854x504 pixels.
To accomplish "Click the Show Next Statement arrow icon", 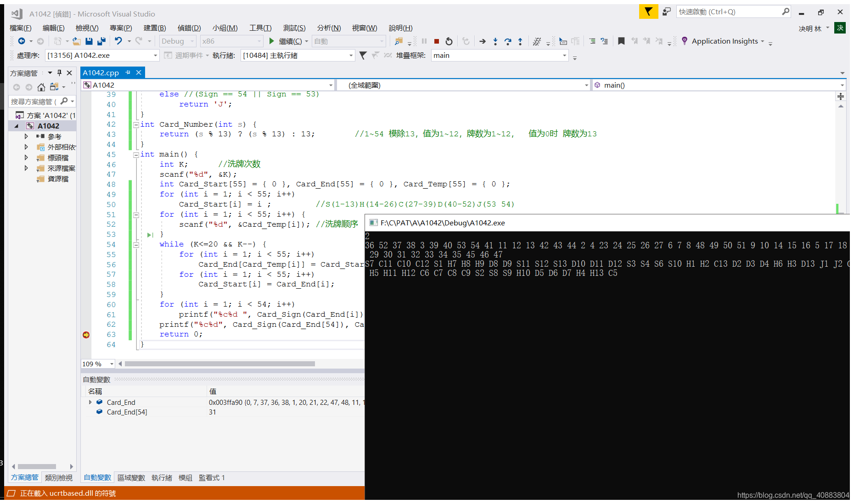I will (483, 41).
